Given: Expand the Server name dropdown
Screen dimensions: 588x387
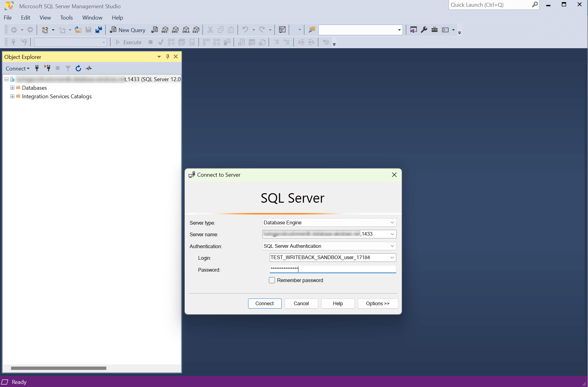Looking at the screenshot, I should 391,234.
